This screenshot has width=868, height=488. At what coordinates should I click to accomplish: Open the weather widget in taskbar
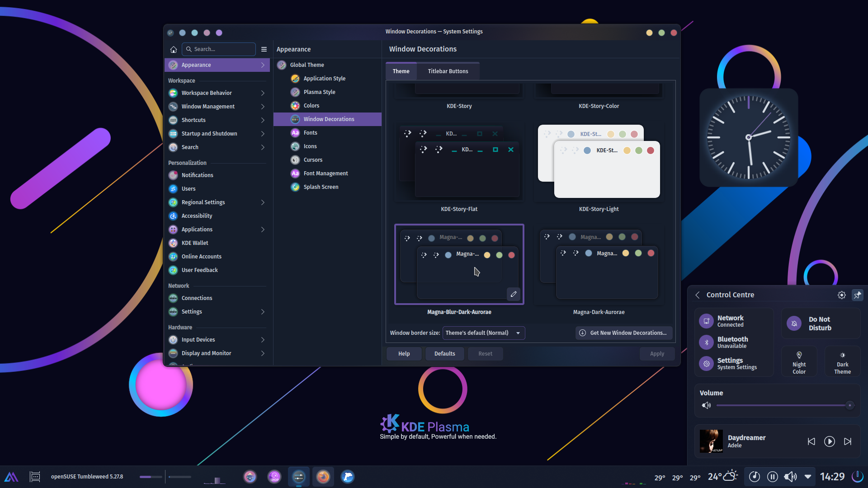[x=723, y=476]
